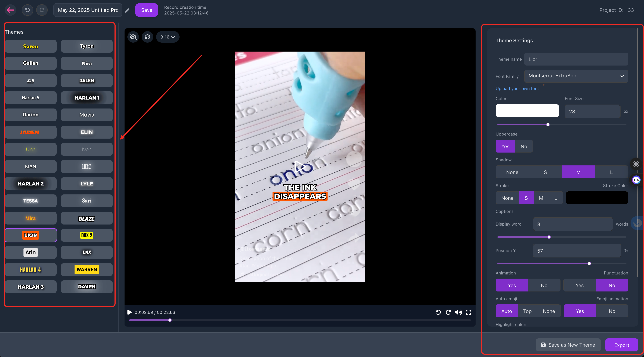Set Punctuation to Yes
This screenshot has height=357, width=644.
click(579, 285)
